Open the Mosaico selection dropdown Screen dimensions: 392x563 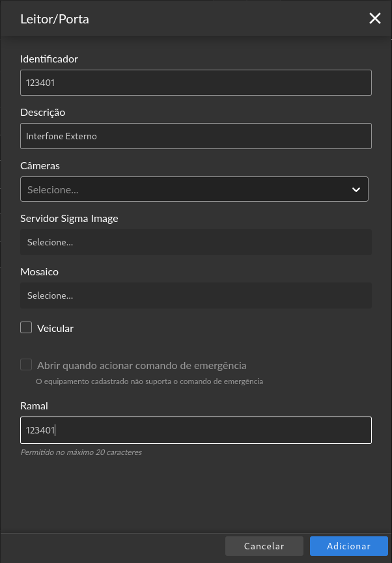[196, 295]
